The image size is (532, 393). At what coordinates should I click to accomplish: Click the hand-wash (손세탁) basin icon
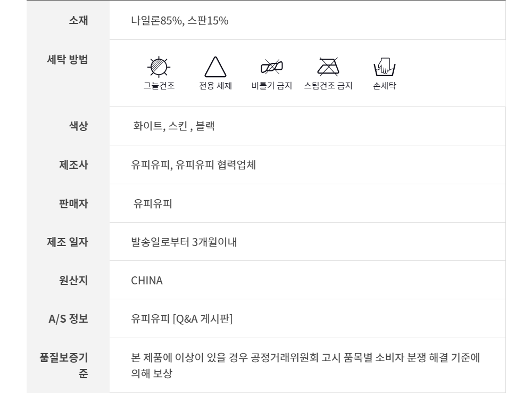[x=385, y=67]
